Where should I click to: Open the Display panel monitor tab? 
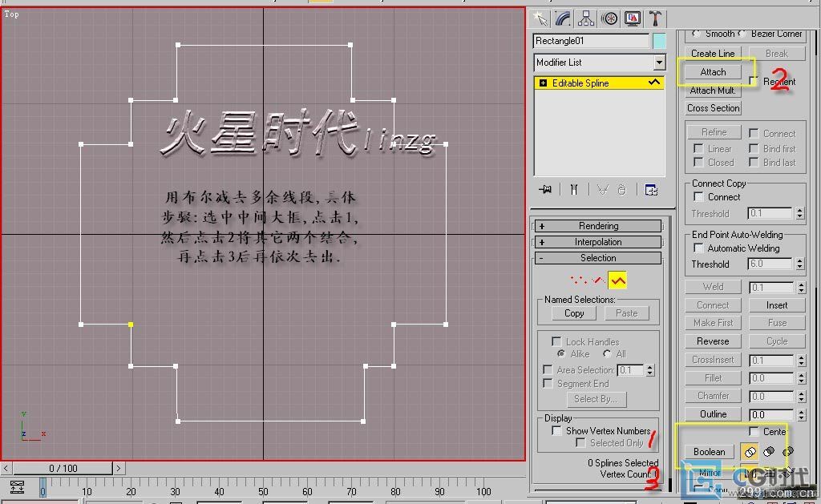632,19
